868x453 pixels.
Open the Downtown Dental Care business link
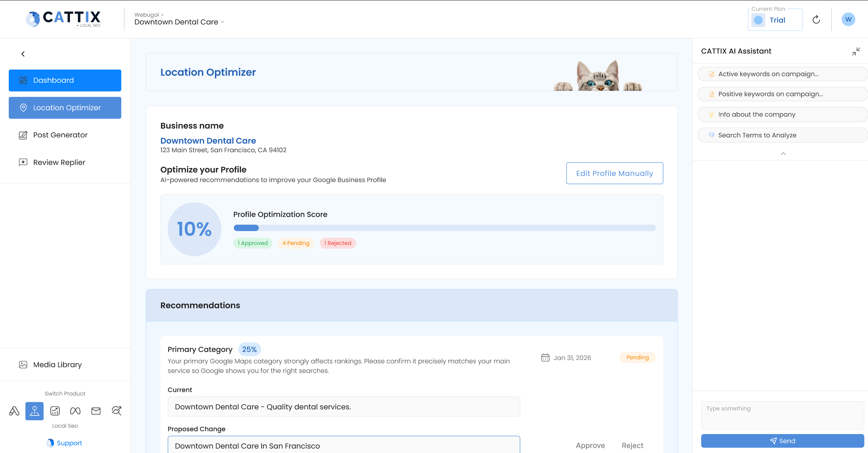(208, 141)
